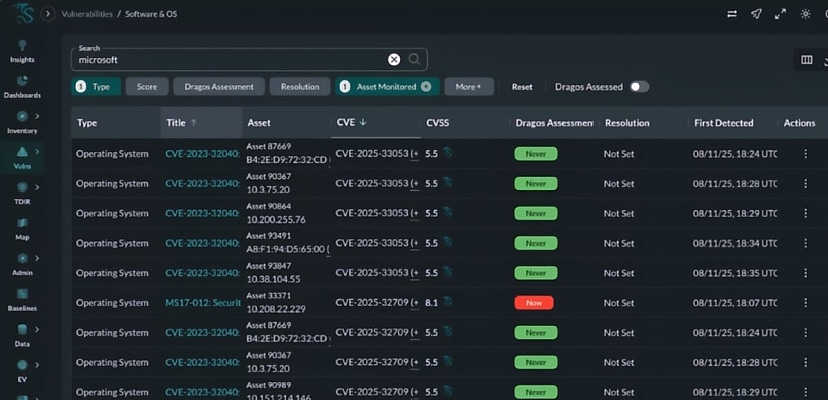This screenshot has width=828, height=400.
Task: Open CVE-2023-32040 link for Asset 90864
Action: tap(203, 213)
